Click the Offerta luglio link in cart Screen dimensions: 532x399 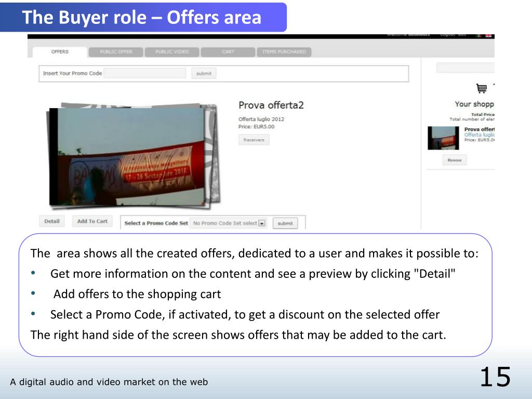[x=480, y=135]
